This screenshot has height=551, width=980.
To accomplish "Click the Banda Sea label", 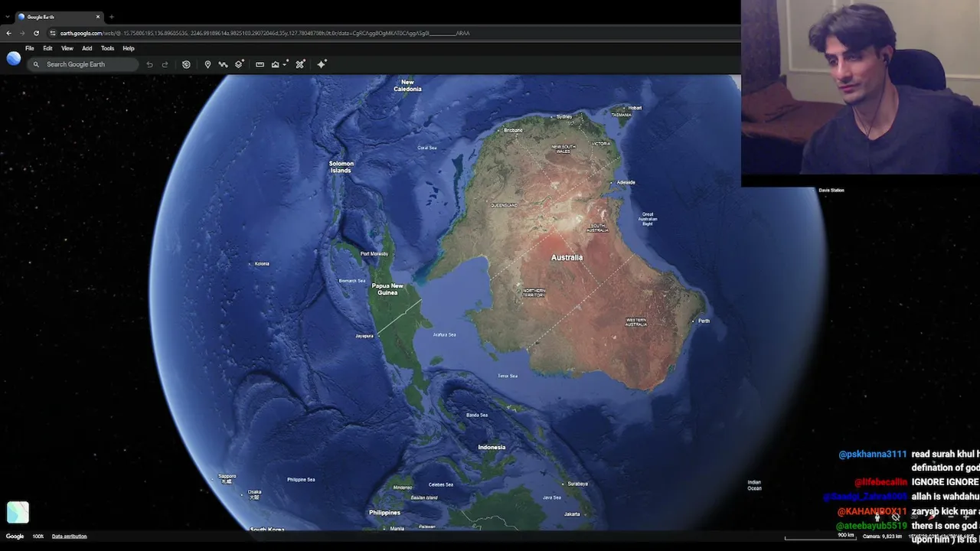I will (477, 415).
